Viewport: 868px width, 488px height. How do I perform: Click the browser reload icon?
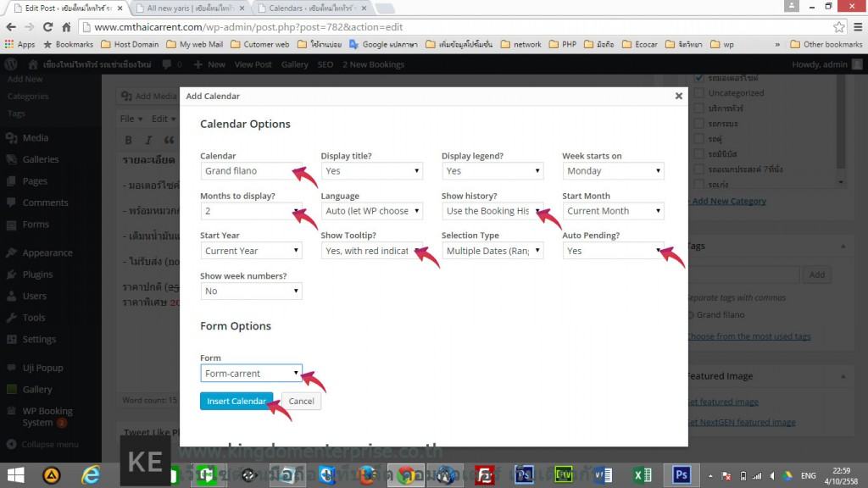(47, 27)
